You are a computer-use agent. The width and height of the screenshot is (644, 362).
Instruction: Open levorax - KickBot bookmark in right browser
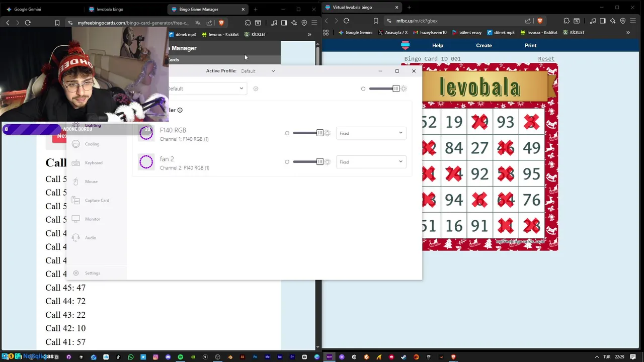[539, 32]
